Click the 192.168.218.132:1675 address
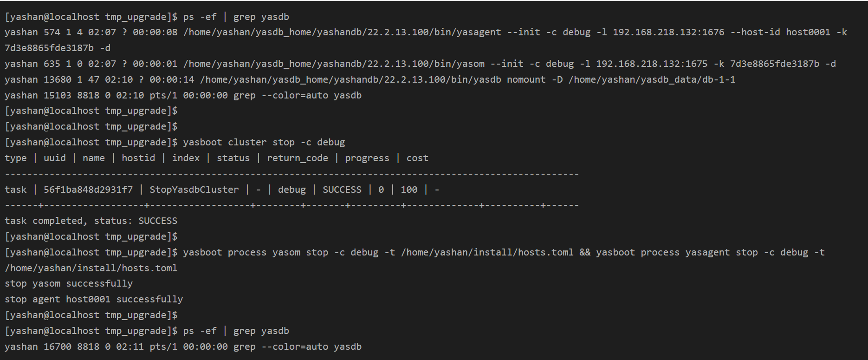The image size is (868, 360). (652, 64)
